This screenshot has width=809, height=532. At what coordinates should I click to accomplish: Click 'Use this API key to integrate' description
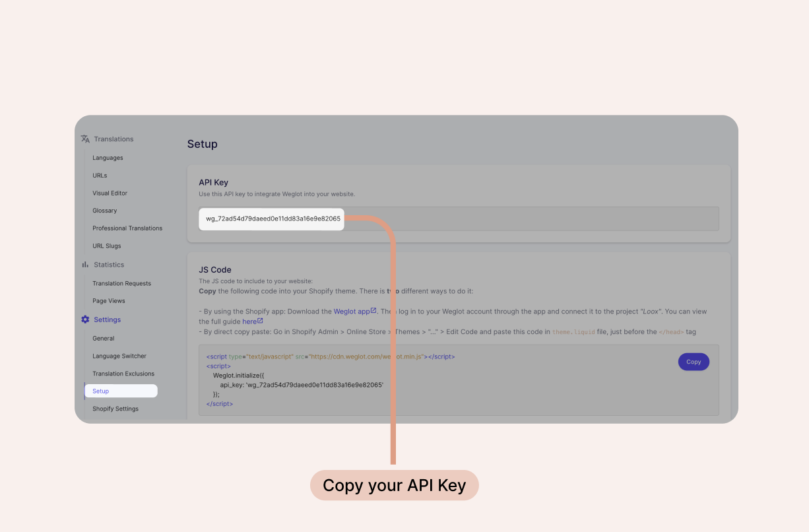277,194
